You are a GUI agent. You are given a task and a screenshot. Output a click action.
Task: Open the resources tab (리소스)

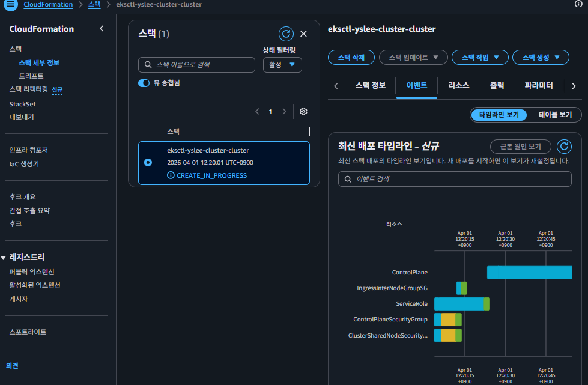[459, 85]
